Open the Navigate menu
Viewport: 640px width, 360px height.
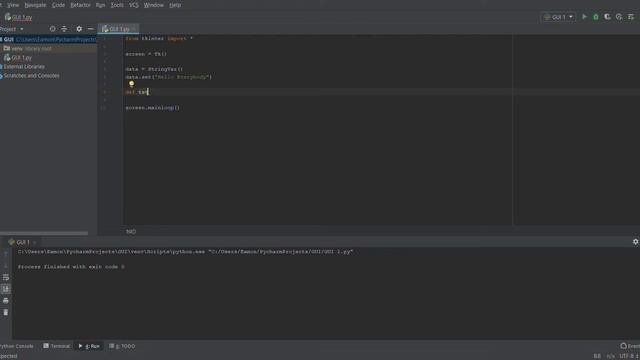(35, 5)
